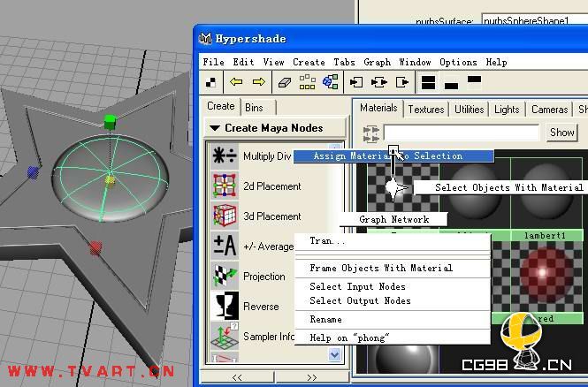Viewport: 588px width, 387px height.
Task: Click the nurbsSurface name field
Action: [535, 20]
